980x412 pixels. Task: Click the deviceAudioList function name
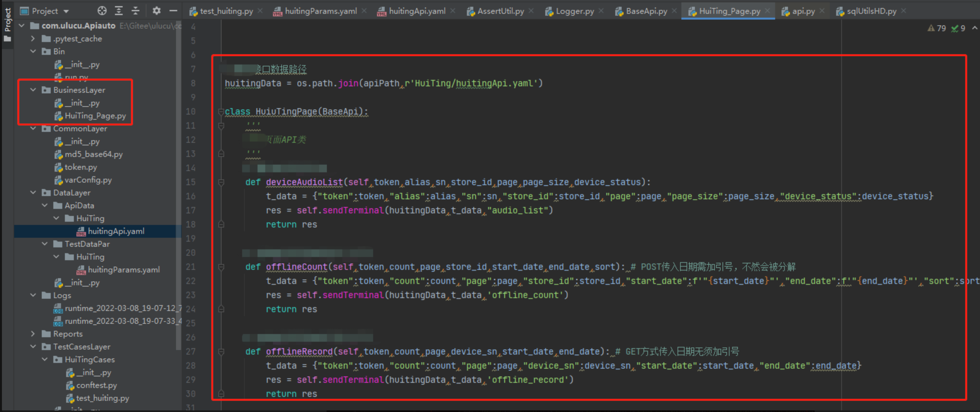coord(304,183)
